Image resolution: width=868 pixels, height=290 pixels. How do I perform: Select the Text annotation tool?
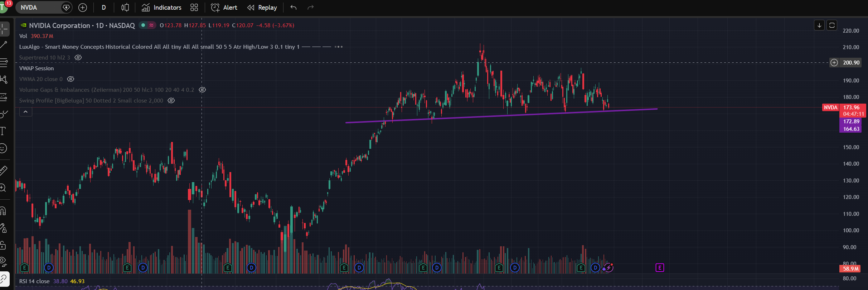point(3,131)
